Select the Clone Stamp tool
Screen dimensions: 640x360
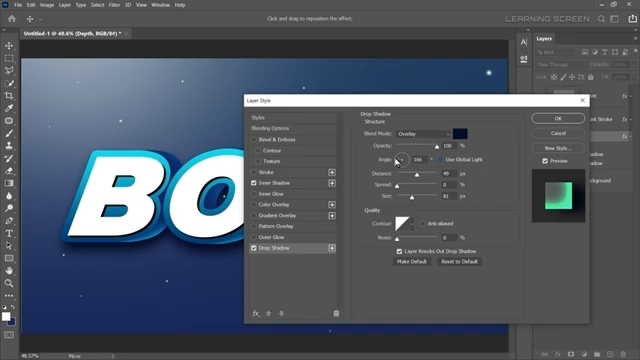click(x=9, y=146)
